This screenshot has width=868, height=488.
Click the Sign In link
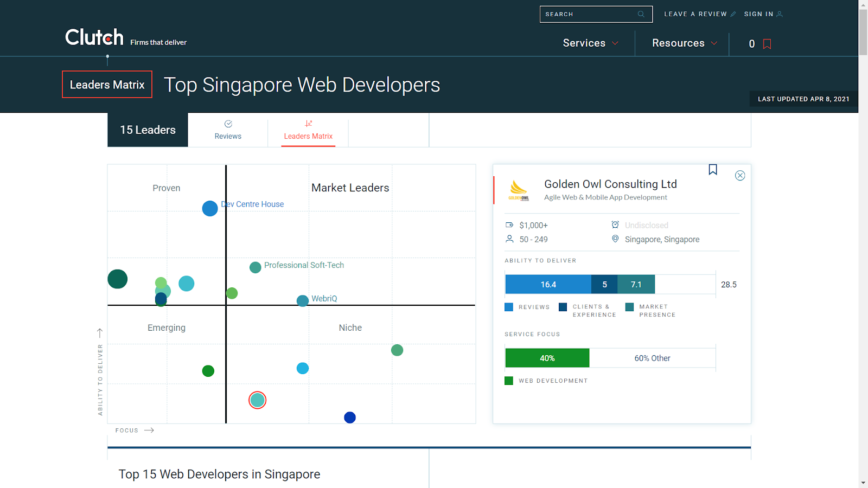click(763, 14)
